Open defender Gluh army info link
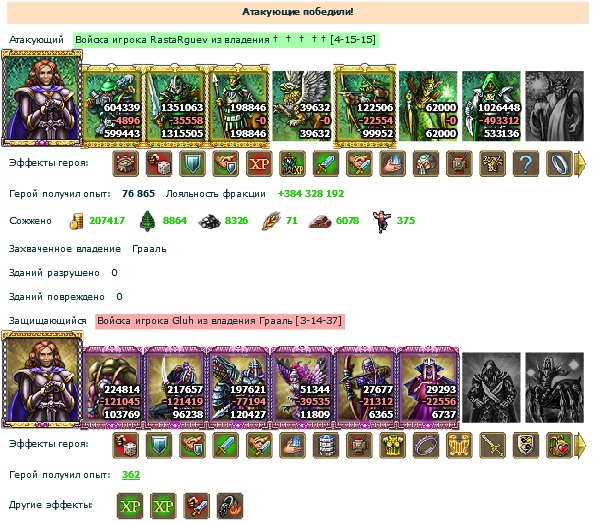 coord(220,321)
